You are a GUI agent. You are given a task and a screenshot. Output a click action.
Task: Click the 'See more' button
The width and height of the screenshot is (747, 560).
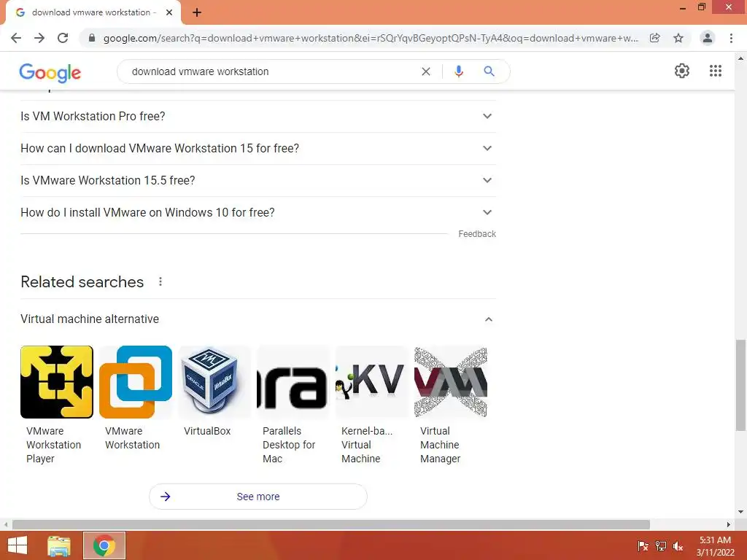click(258, 497)
